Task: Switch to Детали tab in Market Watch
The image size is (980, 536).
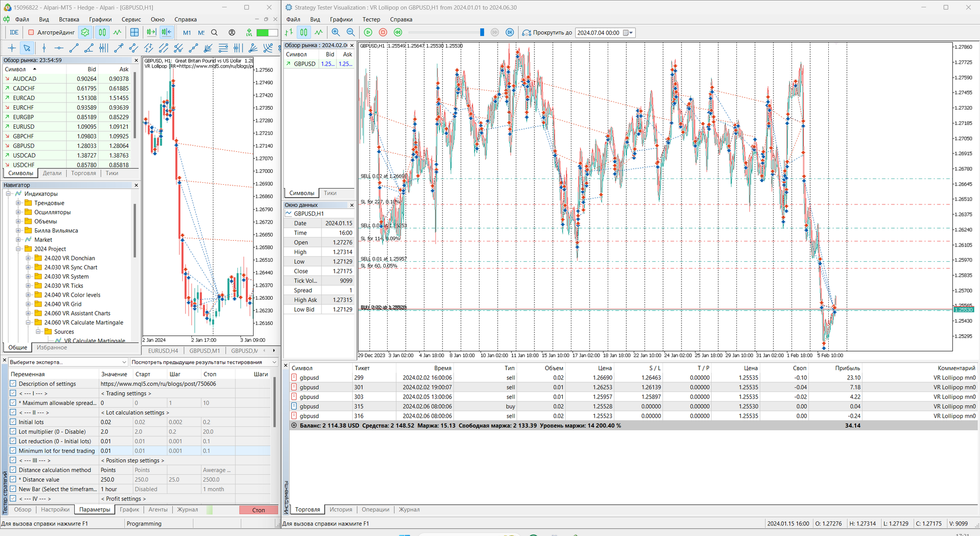Action: click(x=52, y=173)
